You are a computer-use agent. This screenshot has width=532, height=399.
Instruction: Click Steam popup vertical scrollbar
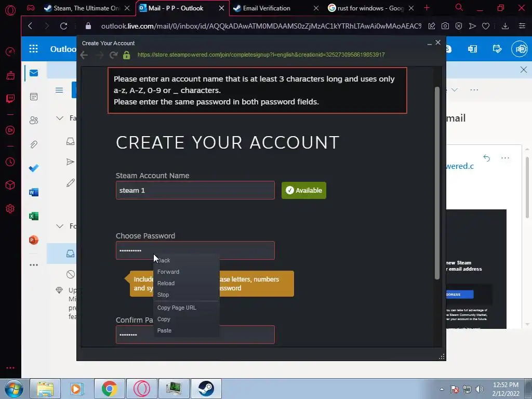tap(437, 183)
